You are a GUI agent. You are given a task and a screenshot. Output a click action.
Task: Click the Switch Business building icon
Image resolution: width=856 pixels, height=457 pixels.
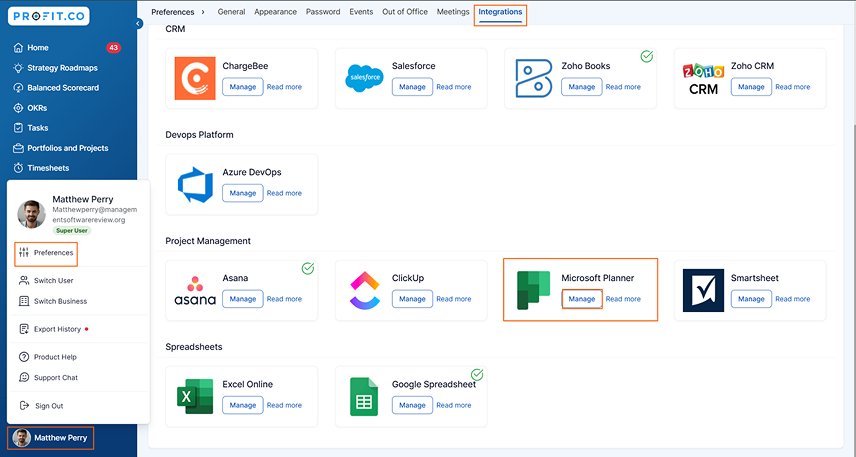(23, 301)
